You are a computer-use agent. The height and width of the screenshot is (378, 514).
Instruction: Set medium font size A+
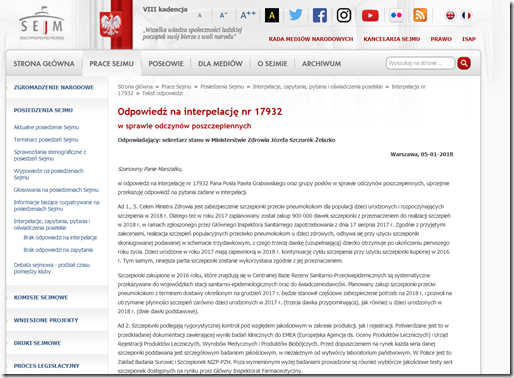[x=223, y=15]
